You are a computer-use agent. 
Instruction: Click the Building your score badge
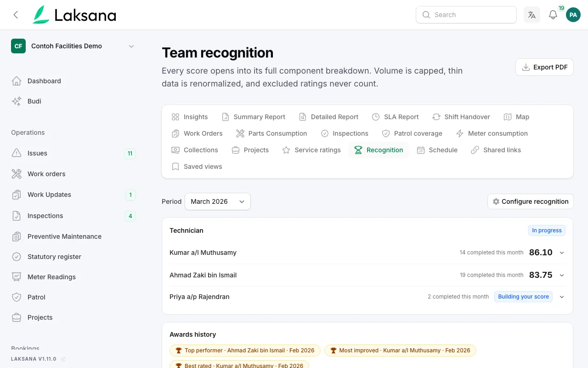[x=523, y=297]
